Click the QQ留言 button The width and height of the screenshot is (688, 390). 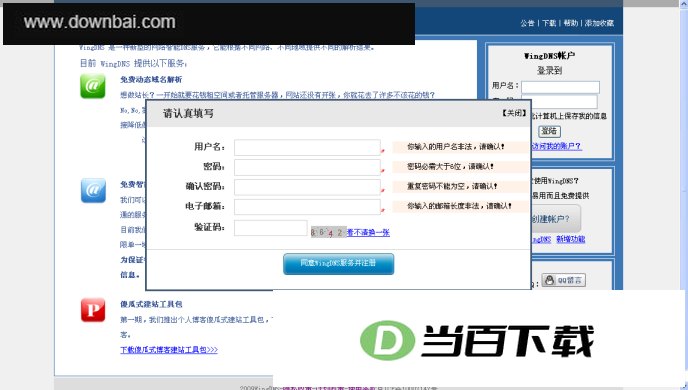(x=563, y=280)
